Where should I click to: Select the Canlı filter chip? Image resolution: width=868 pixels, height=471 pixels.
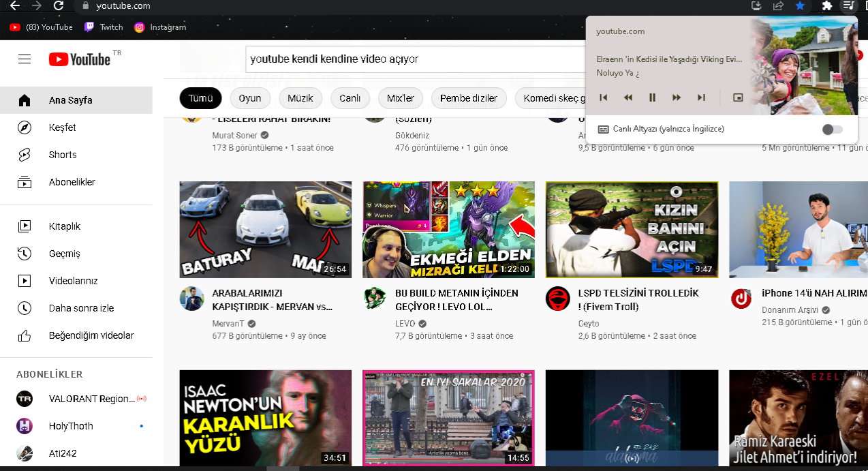[350, 98]
